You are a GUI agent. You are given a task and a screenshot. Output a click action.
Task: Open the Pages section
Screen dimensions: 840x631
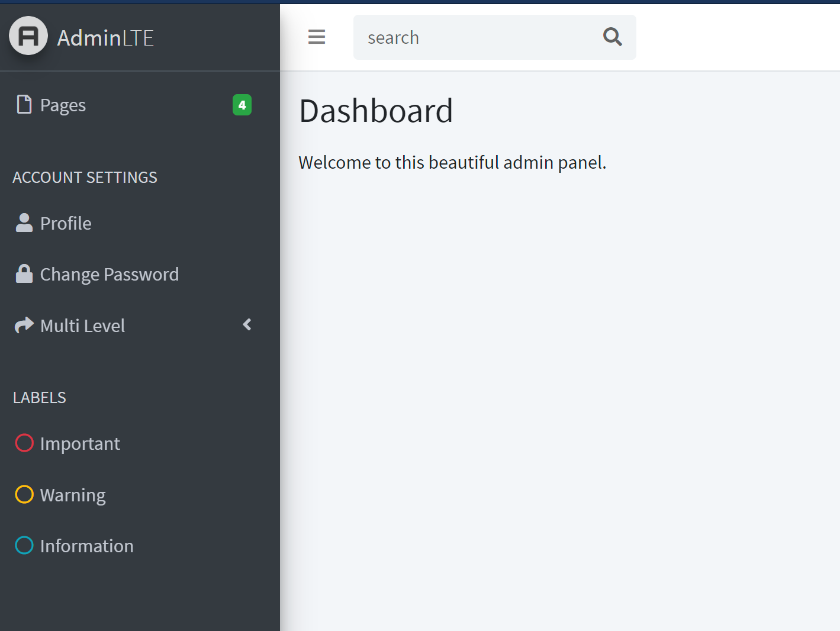click(62, 104)
